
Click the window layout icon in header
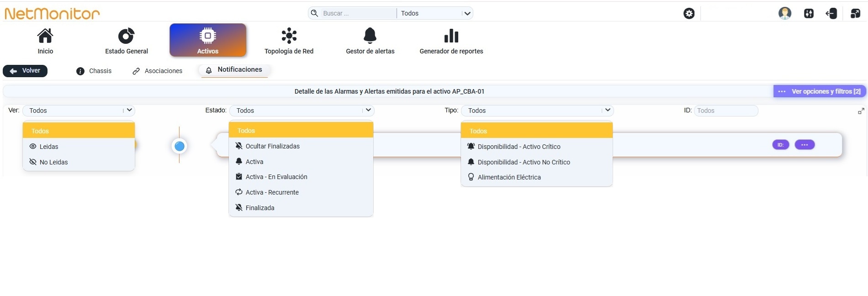(x=855, y=14)
